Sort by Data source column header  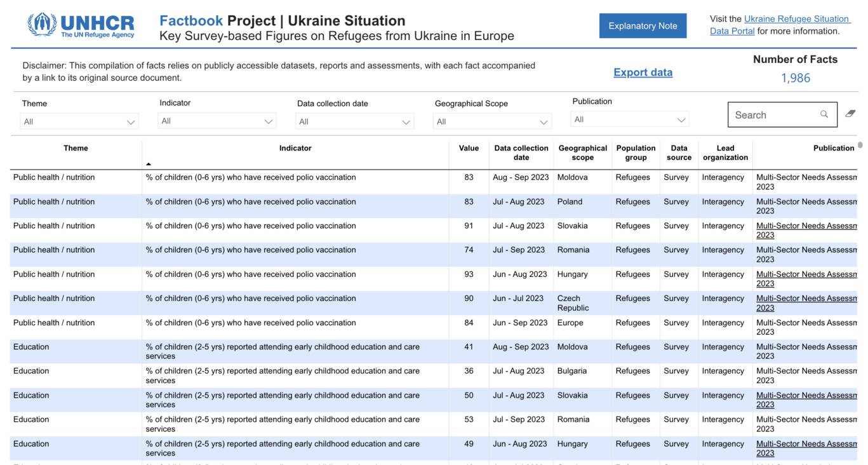click(x=679, y=152)
